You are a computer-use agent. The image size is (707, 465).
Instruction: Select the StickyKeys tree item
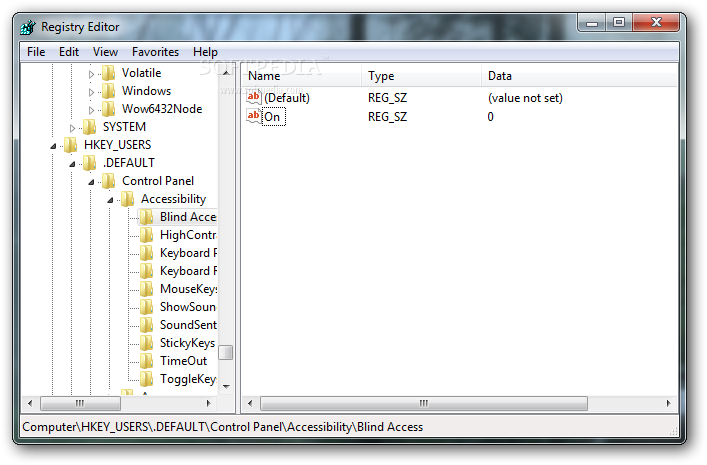click(x=187, y=344)
